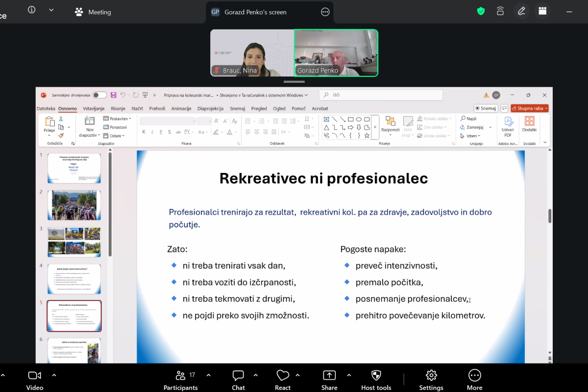
Task: Switch to the Prehodi tab
Action: [157, 108]
